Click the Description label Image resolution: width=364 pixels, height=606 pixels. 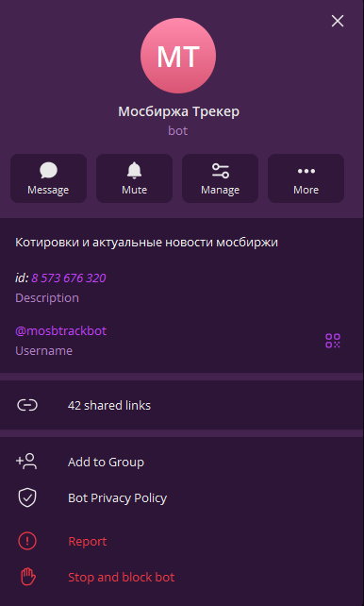[47, 298]
